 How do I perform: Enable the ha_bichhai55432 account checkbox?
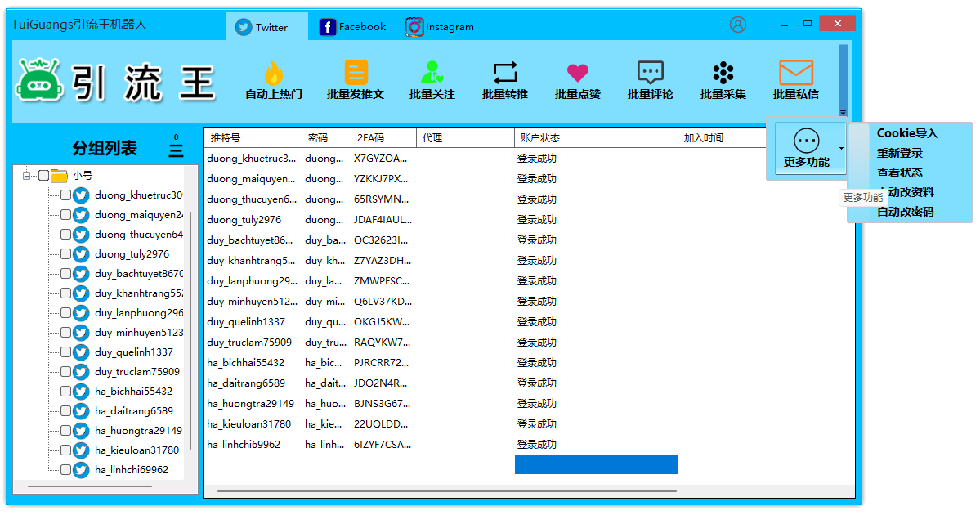click(x=65, y=392)
